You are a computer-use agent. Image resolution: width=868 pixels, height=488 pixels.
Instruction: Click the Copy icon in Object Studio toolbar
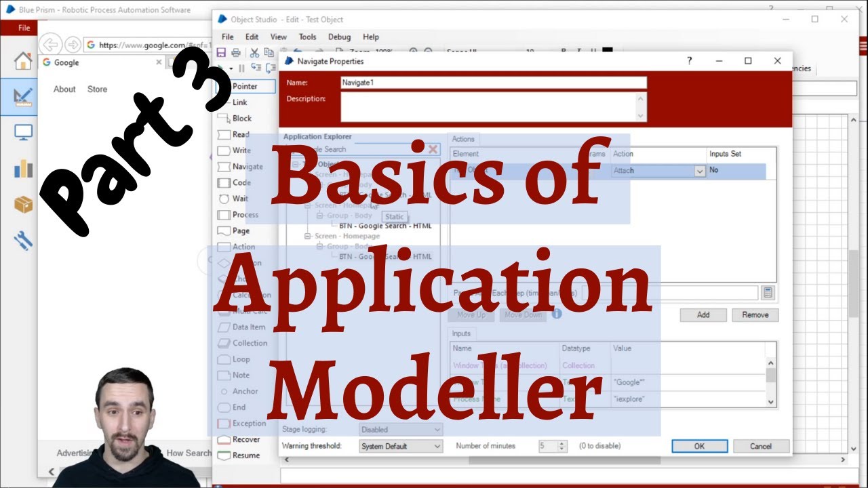point(269,52)
